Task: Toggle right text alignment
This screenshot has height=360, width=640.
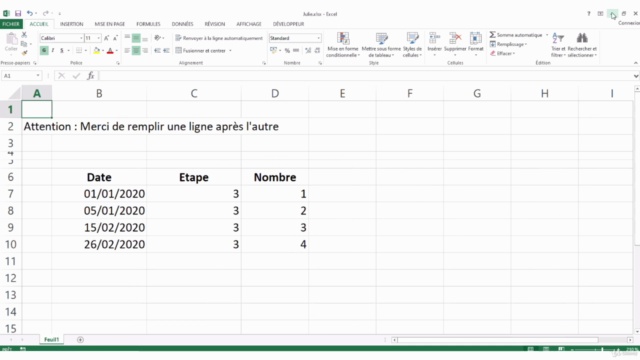Action: click(145, 51)
